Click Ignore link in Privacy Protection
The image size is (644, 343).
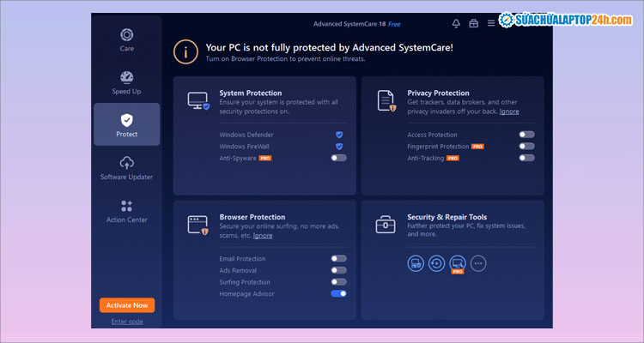pyautogui.click(x=509, y=111)
